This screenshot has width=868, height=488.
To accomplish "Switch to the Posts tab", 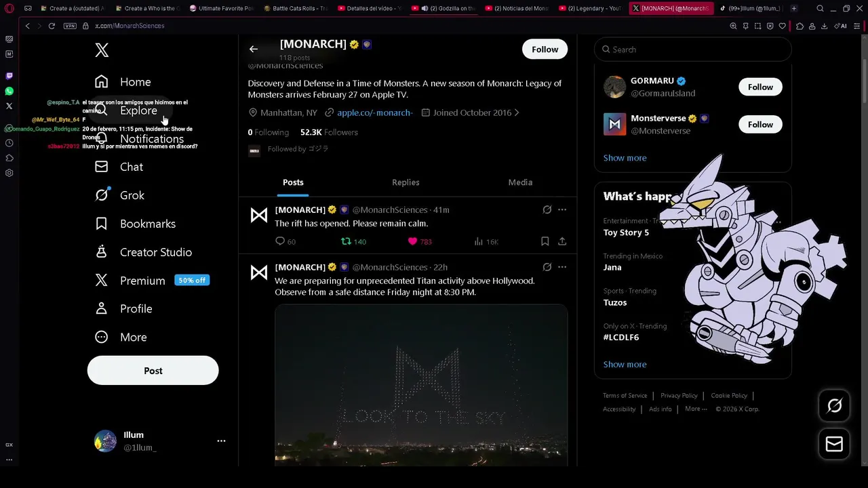I will pos(293,182).
